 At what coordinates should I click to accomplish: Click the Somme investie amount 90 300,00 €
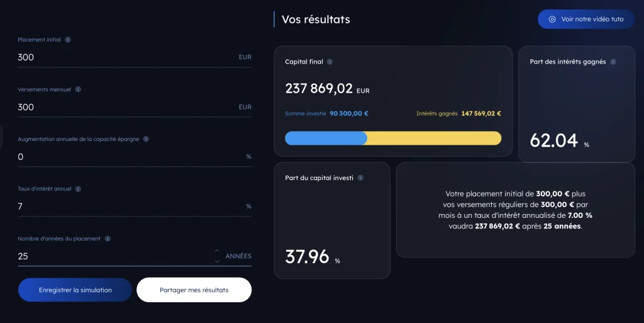(349, 114)
